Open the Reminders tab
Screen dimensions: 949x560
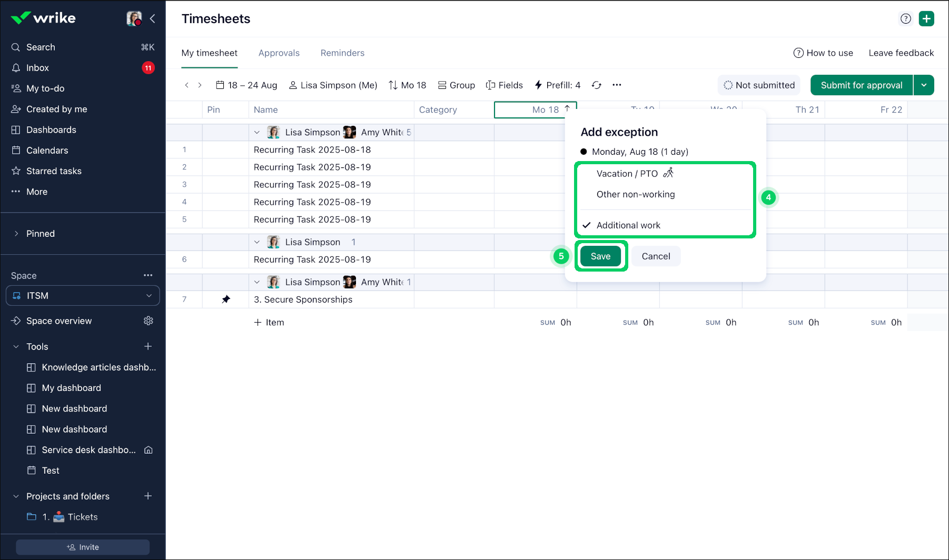click(x=342, y=53)
